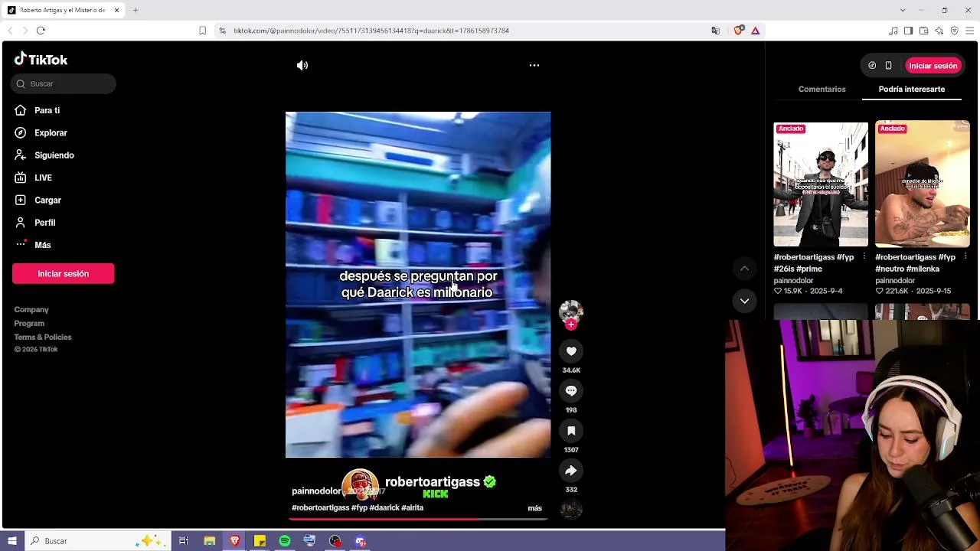Open the browser hamburger menu
980x551 pixels.
969,31
